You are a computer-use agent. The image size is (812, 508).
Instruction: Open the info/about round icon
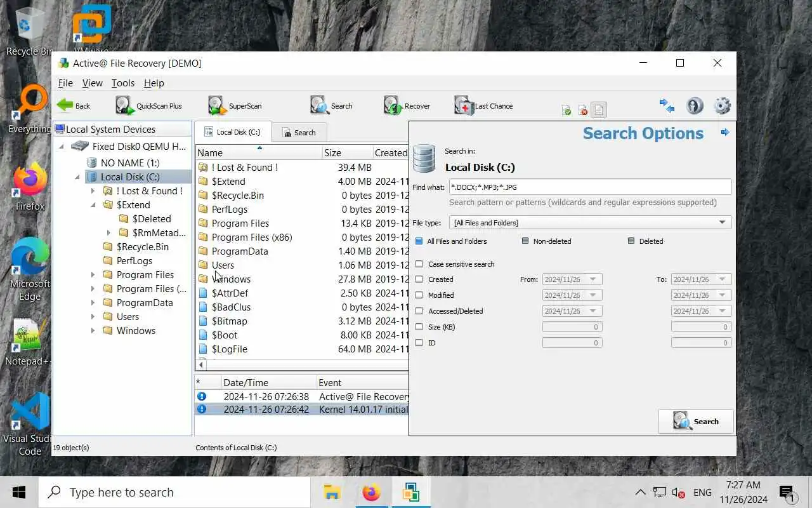[695, 105]
